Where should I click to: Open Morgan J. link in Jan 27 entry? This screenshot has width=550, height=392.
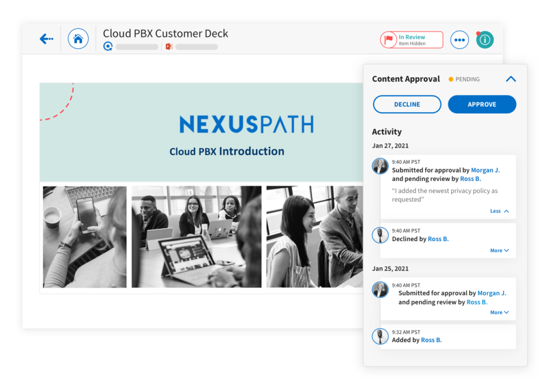(x=486, y=170)
